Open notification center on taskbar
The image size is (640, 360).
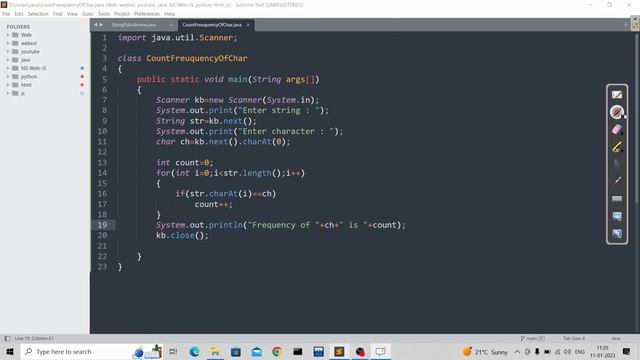pos(627,351)
